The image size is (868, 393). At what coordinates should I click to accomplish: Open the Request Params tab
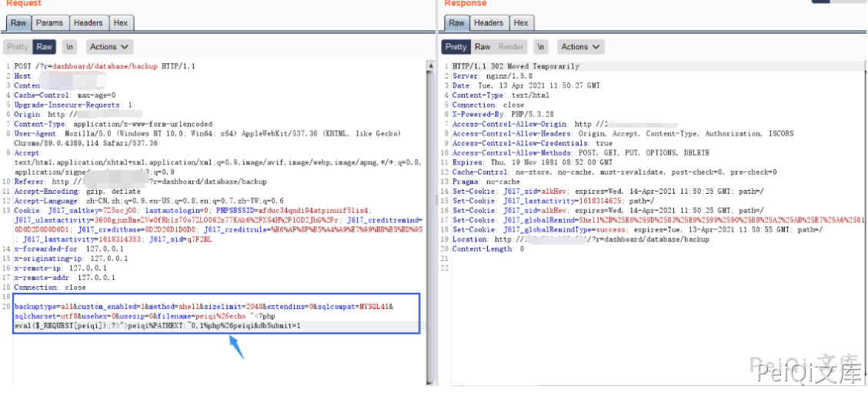tap(50, 23)
